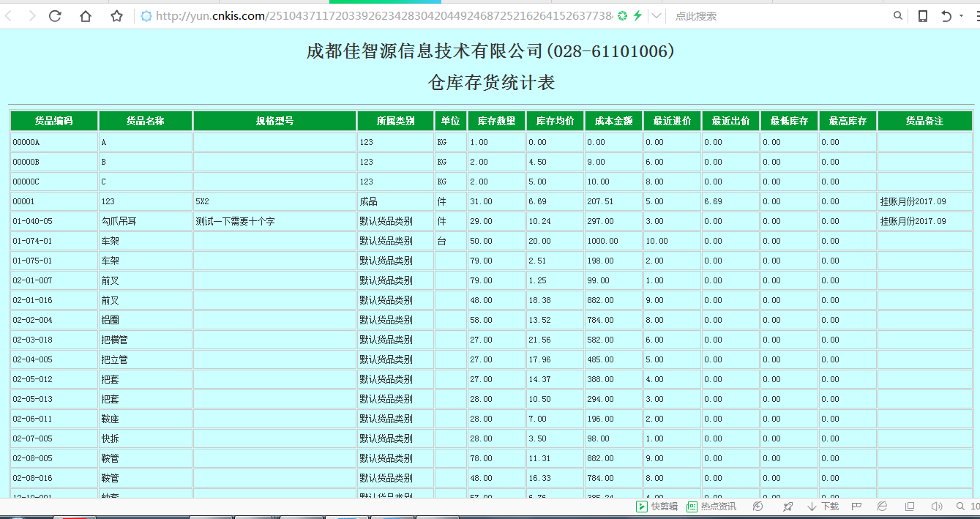Screen dimensions: 980x519
Task: Open 快剪辑 in the status bar
Action: tap(657, 507)
